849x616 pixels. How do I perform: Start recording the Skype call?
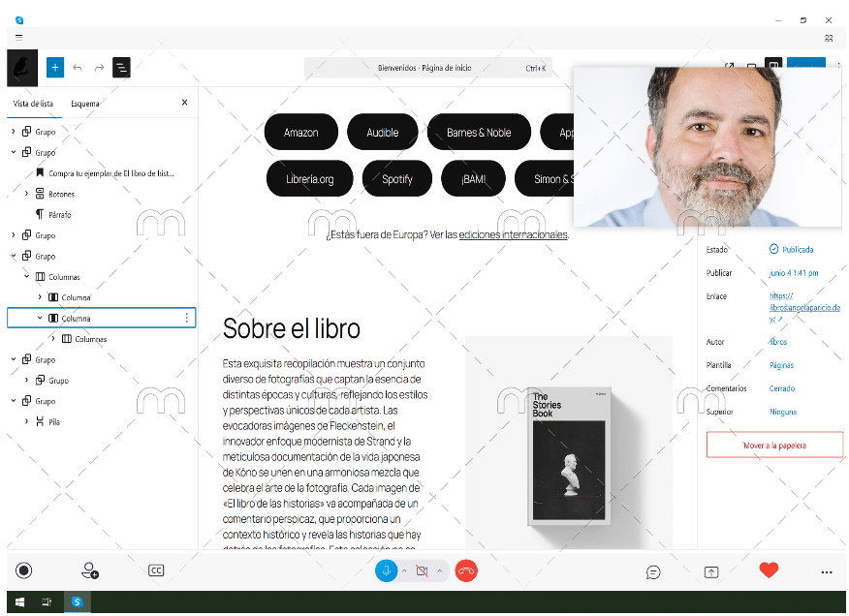(x=24, y=570)
